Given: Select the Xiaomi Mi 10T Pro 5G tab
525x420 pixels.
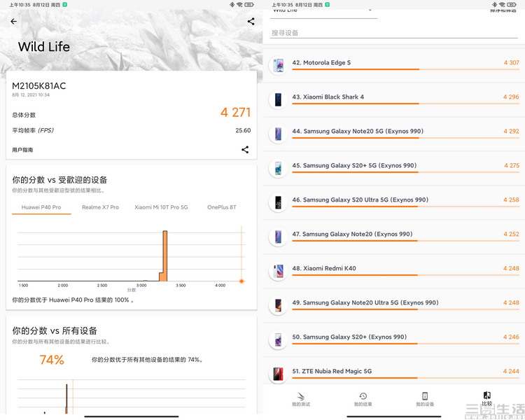Looking at the screenshot, I should (161, 207).
